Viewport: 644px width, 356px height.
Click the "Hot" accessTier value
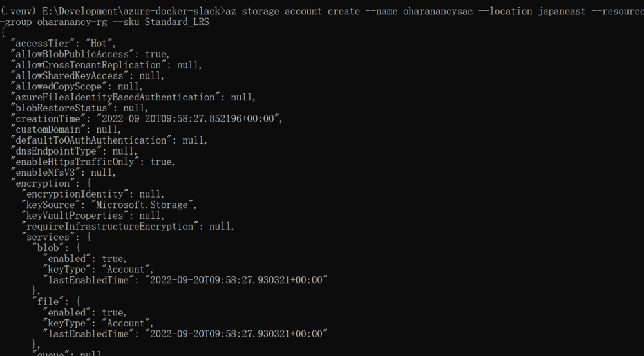[x=99, y=44]
